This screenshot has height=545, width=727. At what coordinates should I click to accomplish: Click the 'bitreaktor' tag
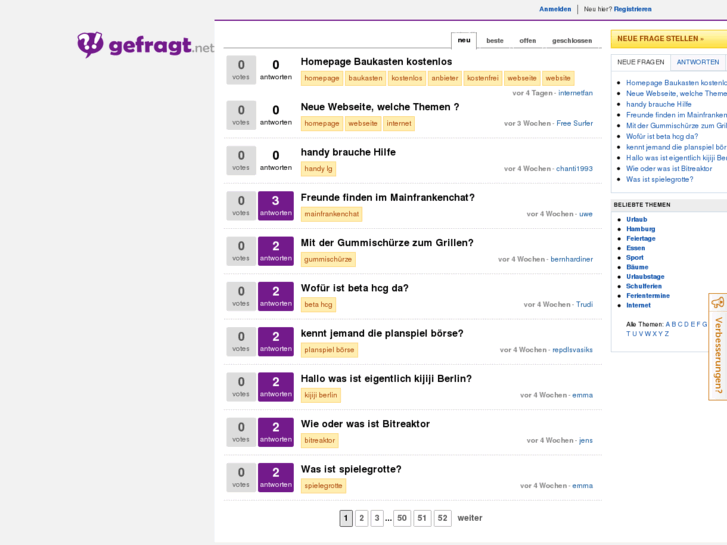pos(320,440)
